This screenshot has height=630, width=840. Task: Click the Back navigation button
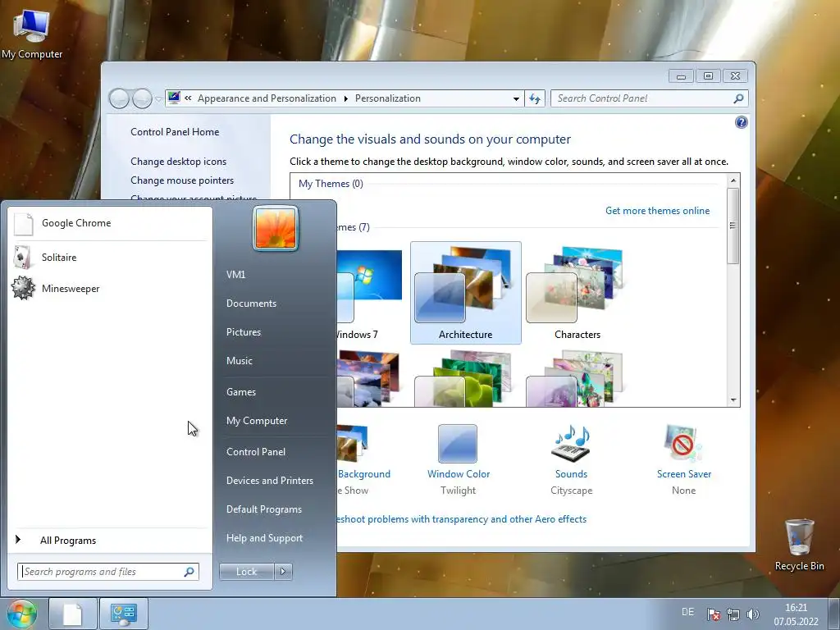coord(119,98)
